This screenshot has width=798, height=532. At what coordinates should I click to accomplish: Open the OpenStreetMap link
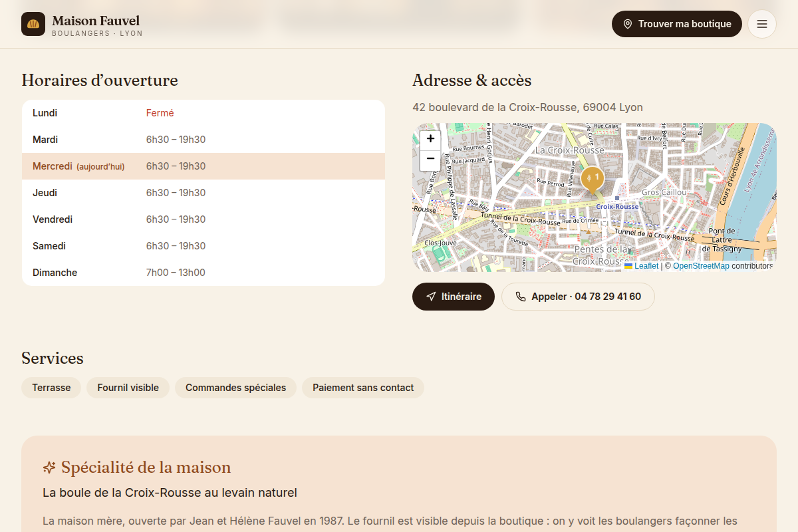coord(701,266)
